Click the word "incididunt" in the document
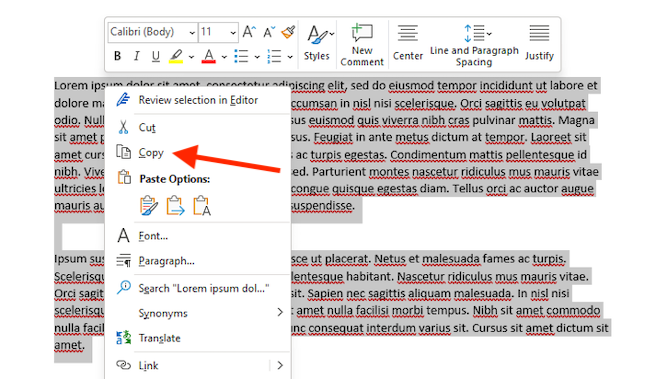Screen dimensions: 650x379 coord(506,86)
